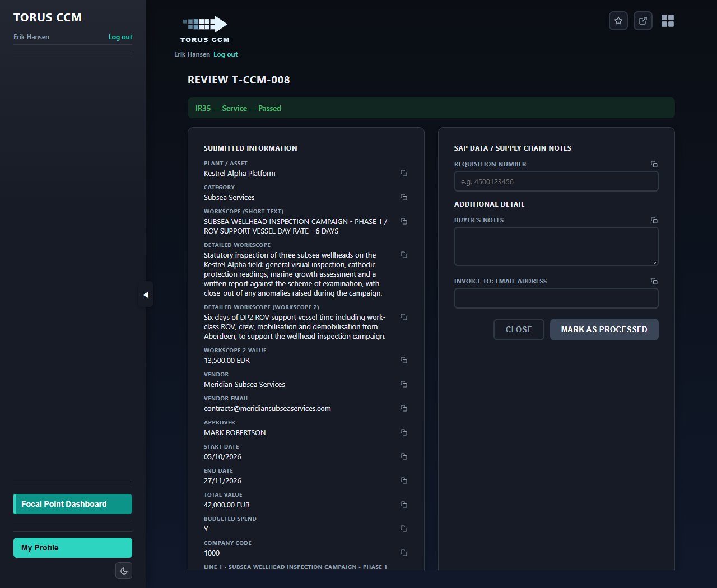
Task: Copy the Start Date 05/10/2026
Action: 403,456
